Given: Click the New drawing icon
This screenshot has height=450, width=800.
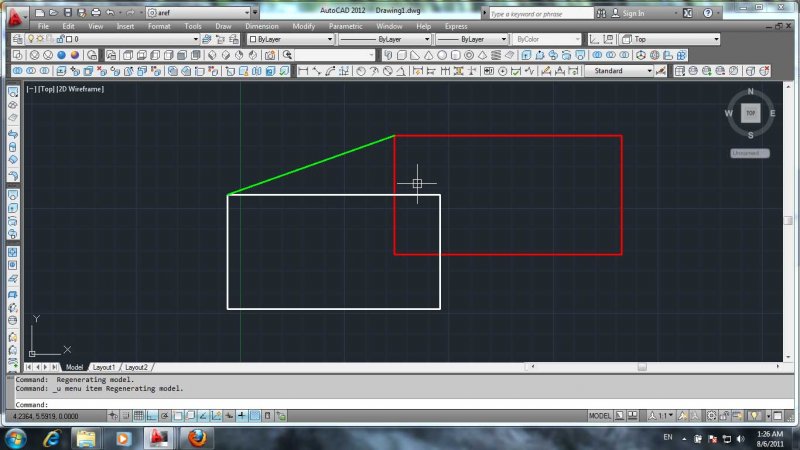Looking at the screenshot, I should coord(40,13).
